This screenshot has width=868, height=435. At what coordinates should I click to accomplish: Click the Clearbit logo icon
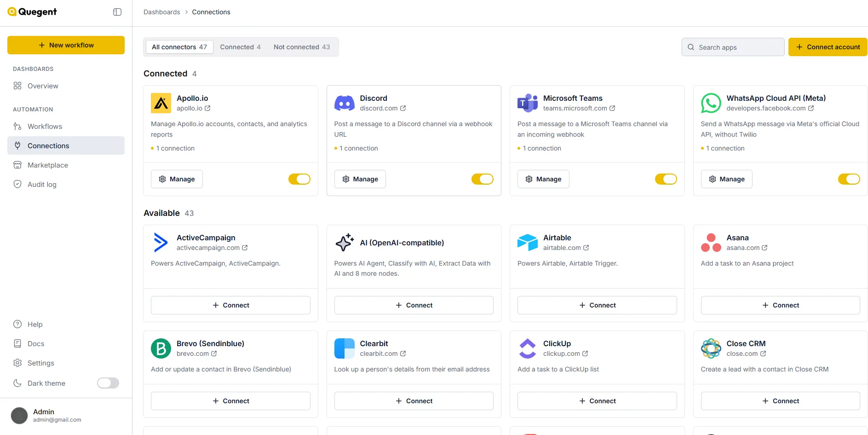344,348
